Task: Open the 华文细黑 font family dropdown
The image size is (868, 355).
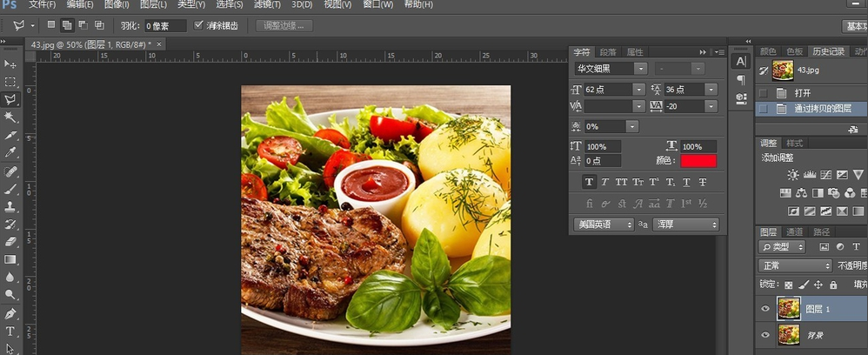Action: [640, 69]
